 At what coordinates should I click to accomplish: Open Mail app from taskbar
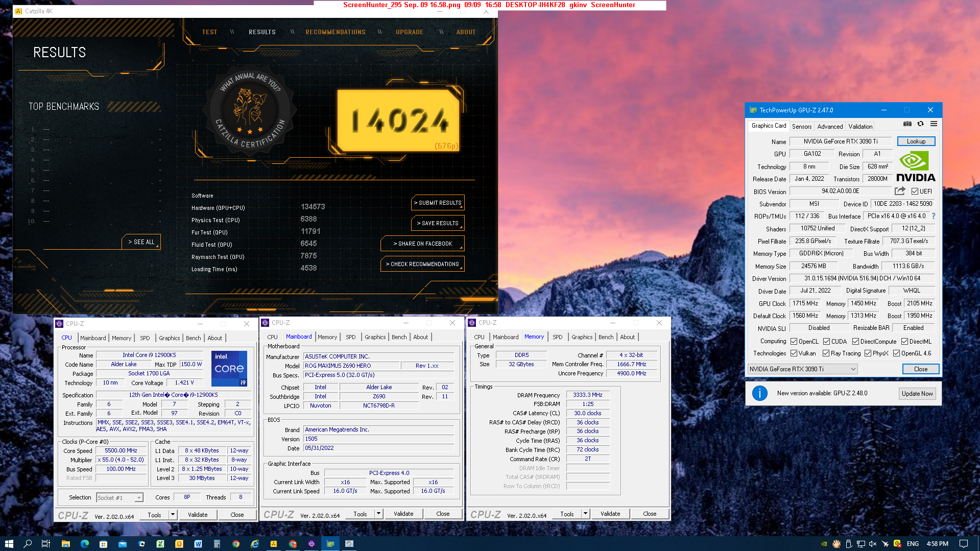122,543
